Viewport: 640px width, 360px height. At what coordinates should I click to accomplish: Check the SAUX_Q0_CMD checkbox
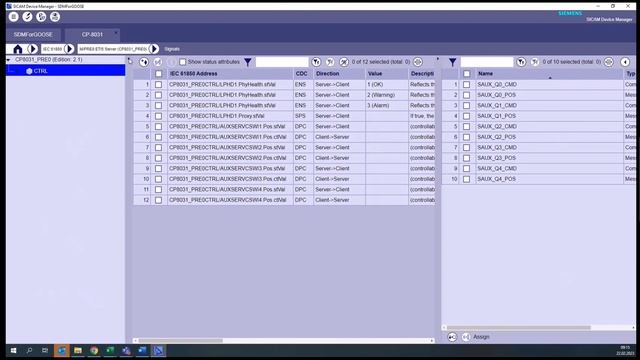pos(467,84)
